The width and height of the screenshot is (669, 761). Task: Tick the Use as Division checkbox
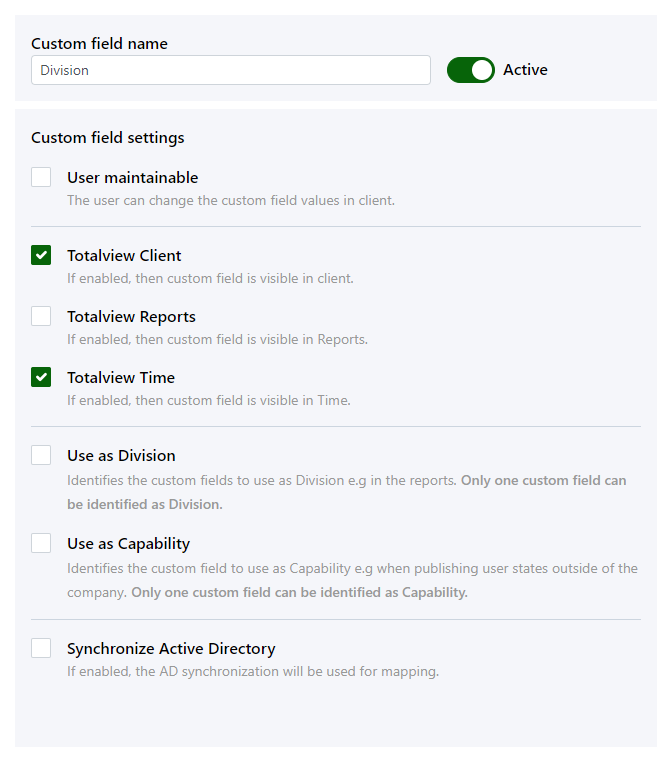41,455
